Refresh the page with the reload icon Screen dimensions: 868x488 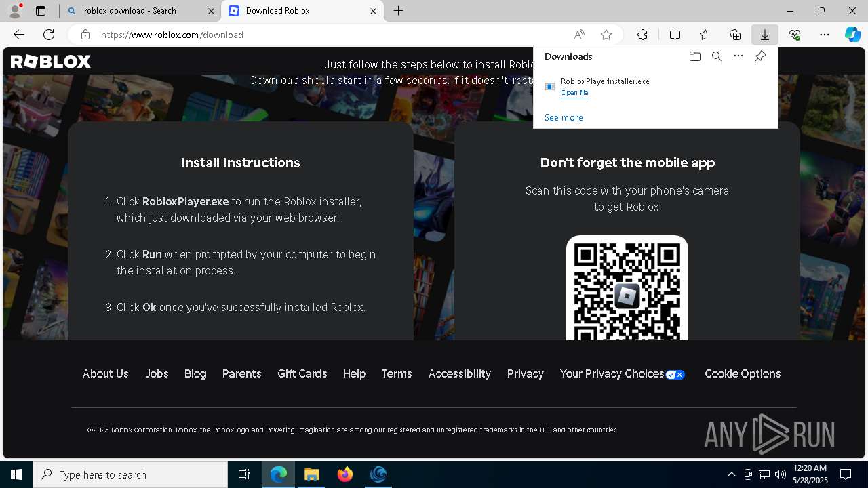tap(49, 35)
